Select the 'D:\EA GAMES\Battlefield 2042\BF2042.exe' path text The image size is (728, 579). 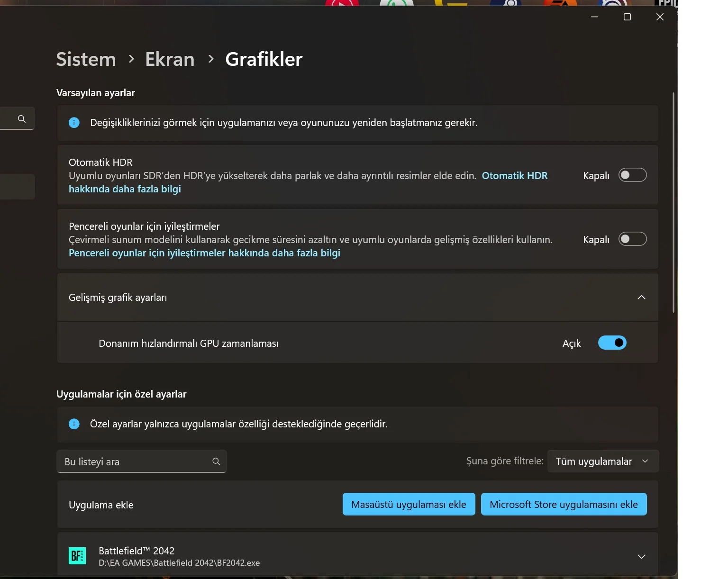[x=179, y=563]
